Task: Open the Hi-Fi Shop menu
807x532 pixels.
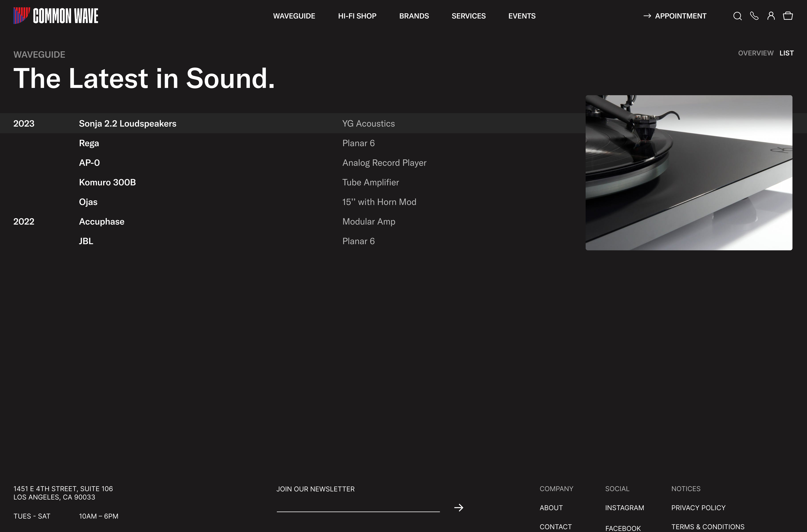Action: tap(357, 16)
